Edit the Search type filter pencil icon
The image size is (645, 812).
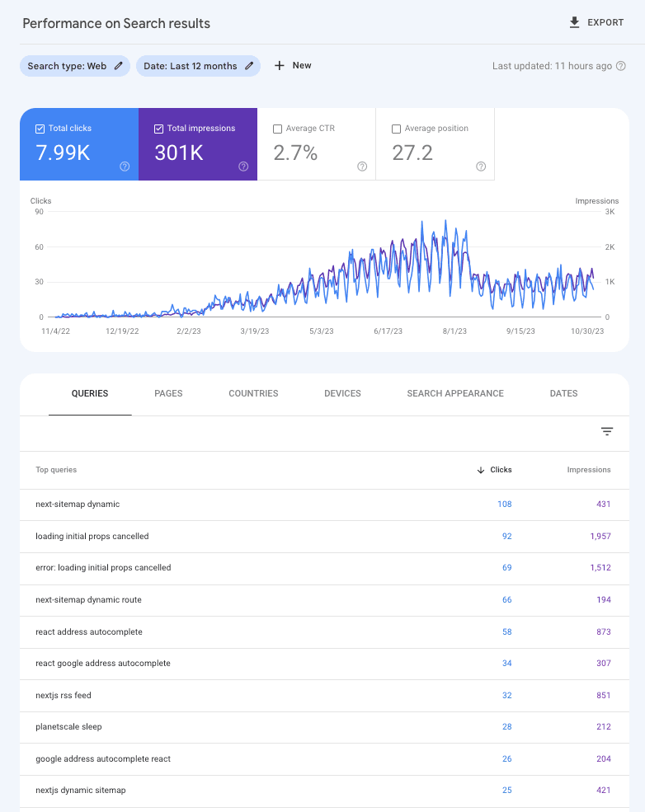119,66
